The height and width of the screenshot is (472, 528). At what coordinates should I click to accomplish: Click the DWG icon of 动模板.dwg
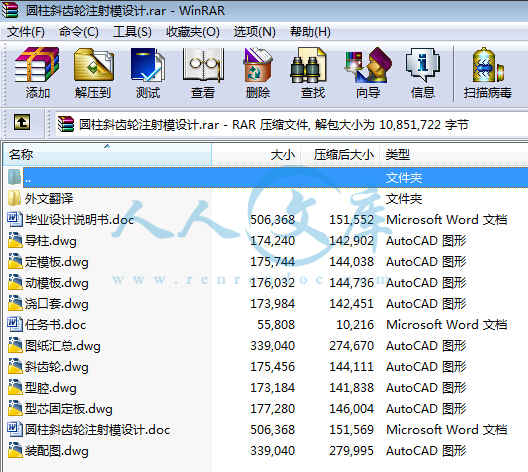[x=14, y=282]
